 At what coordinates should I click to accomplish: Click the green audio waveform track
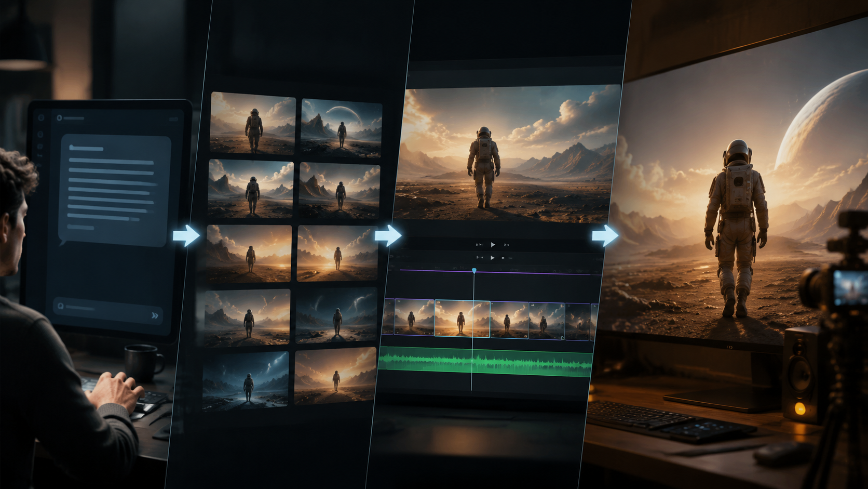pyautogui.click(x=485, y=362)
